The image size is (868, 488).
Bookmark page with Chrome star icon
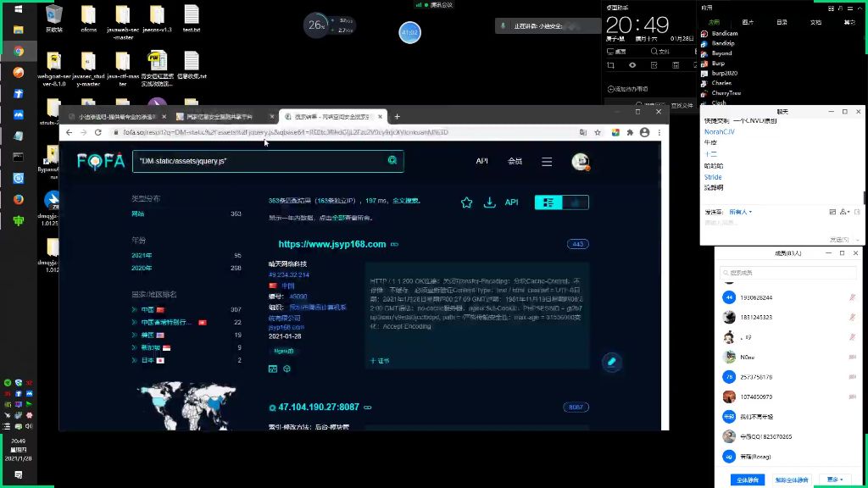(x=598, y=132)
